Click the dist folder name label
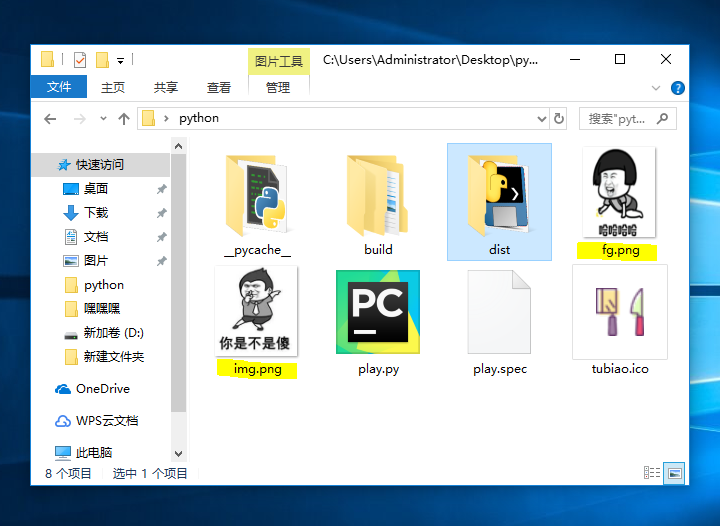Screen dimensions: 720x526 pos(500,249)
